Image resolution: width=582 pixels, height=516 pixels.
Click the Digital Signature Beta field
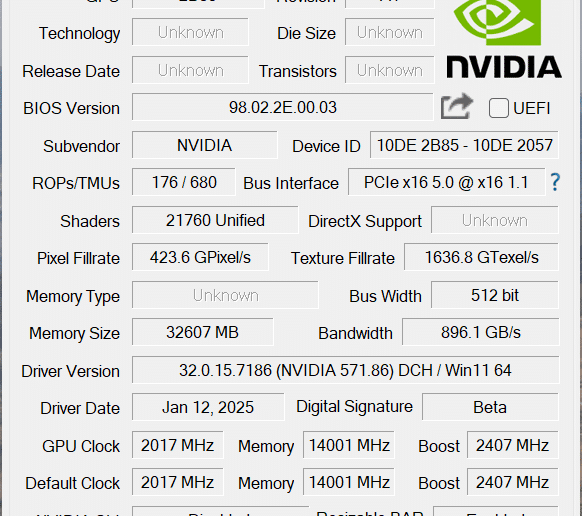coord(490,407)
